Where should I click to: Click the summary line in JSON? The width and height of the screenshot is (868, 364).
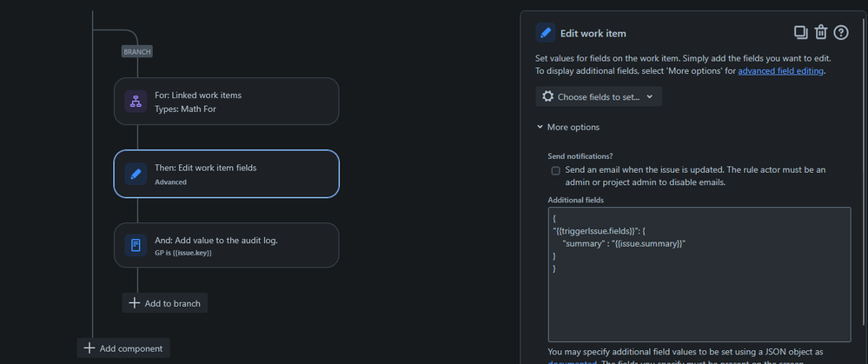tap(624, 243)
